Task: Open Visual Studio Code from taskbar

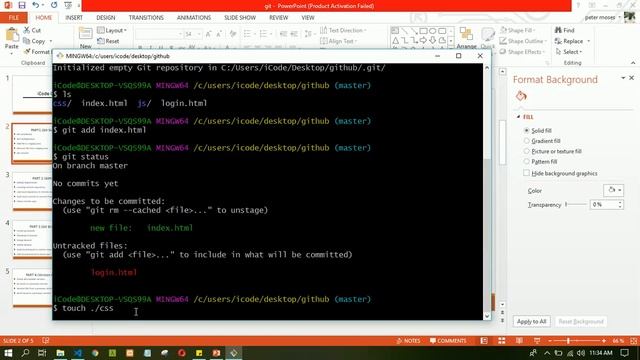Action: coord(78,353)
